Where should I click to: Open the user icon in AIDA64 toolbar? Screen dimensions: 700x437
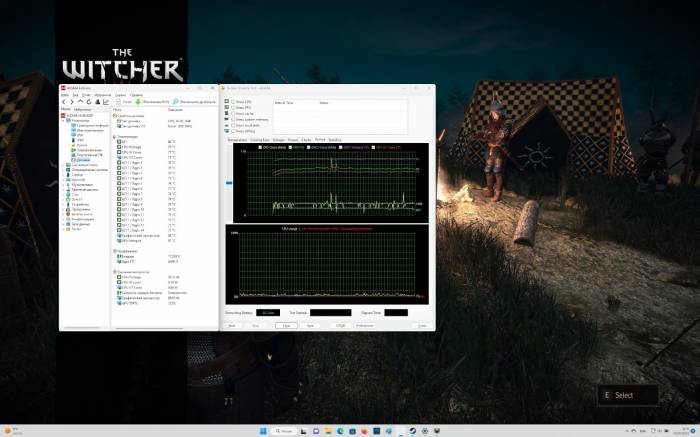(97, 102)
